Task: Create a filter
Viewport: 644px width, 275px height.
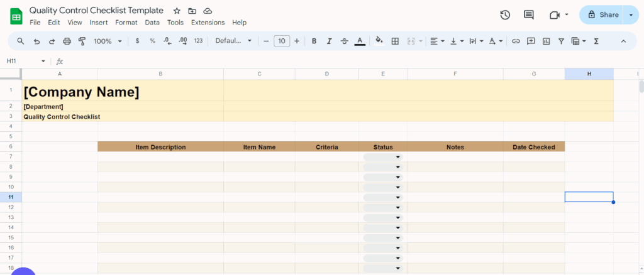Action: (562, 41)
